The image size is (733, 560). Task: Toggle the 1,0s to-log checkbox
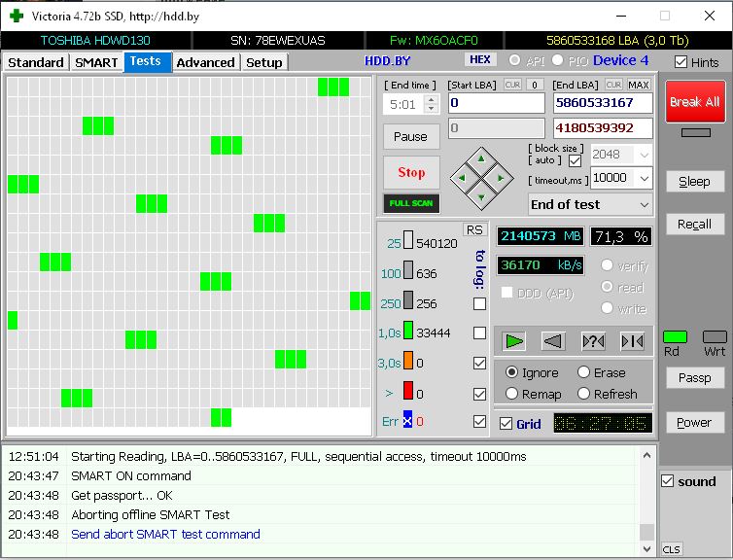479,332
